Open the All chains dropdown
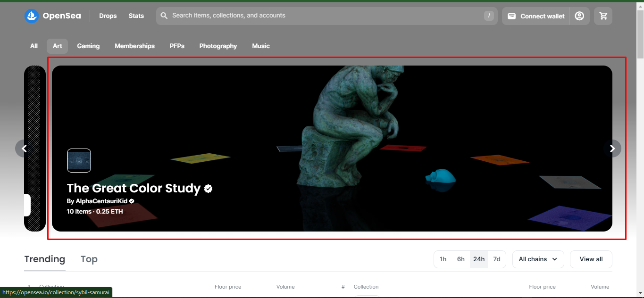This screenshot has width=644, height=298. (538, 259)
